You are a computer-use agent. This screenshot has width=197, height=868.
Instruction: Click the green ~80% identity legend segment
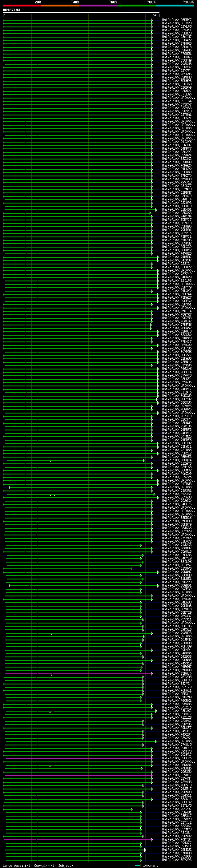point(137,6)
